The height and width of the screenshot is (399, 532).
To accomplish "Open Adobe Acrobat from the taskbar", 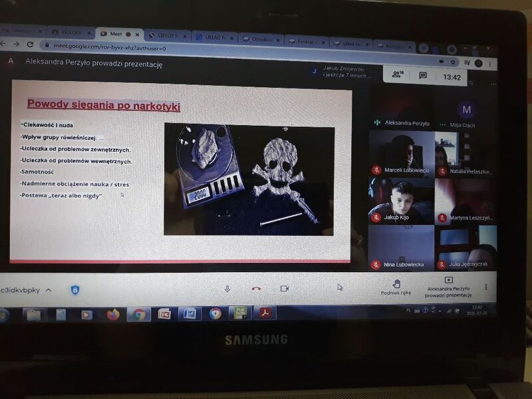I will [265, 313].
